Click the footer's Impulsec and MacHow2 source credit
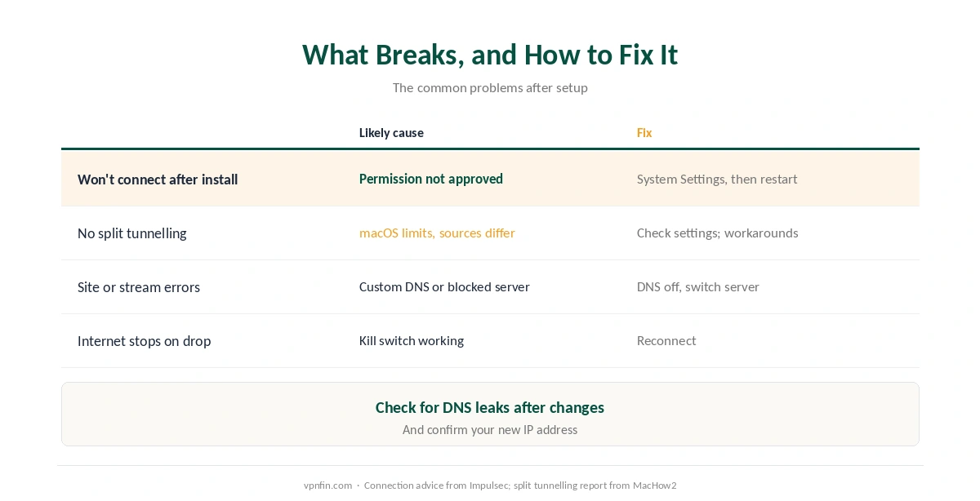The height and width of the screenshot is (501, 980). (x=520, y=485)
